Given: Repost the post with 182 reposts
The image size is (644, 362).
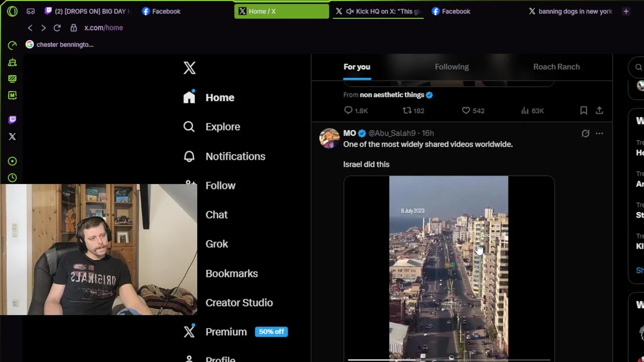Looking at the screenshot, I should point(414,111).
